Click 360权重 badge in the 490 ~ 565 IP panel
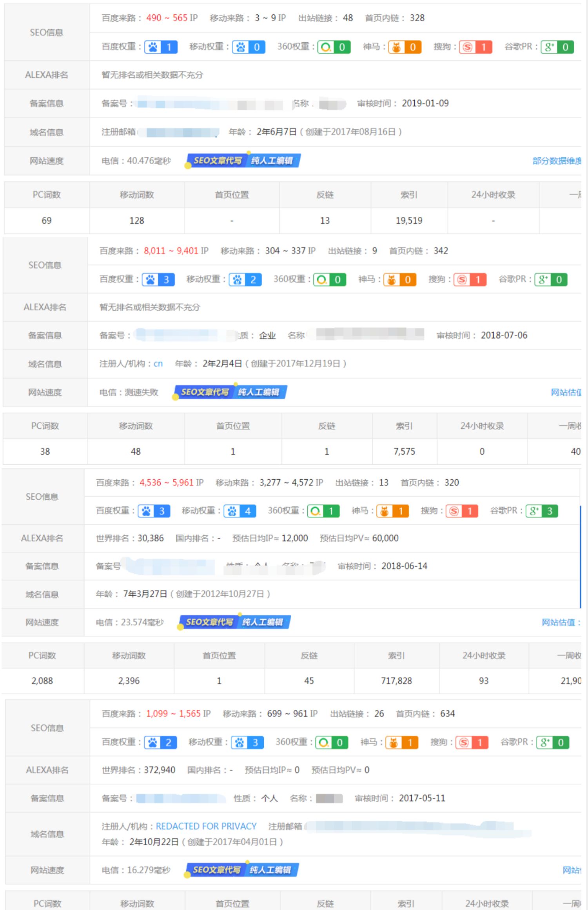This screenshot has width=588, height=910. pos(334,47)
